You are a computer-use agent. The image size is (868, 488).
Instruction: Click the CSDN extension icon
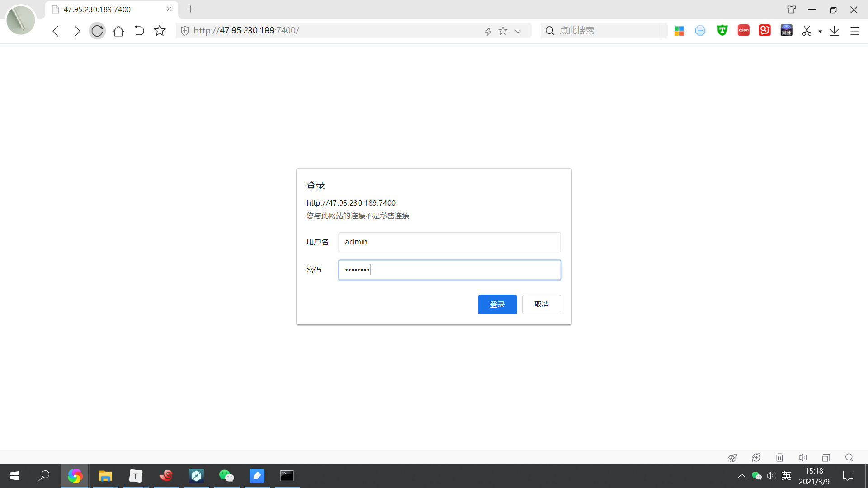tap(743, 30)
